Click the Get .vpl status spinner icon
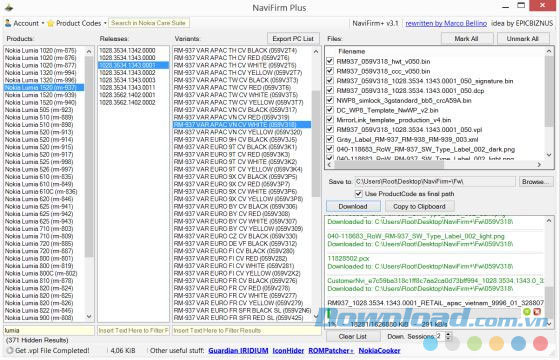This screenshot has width=560, height=360. tap(10, 350)
